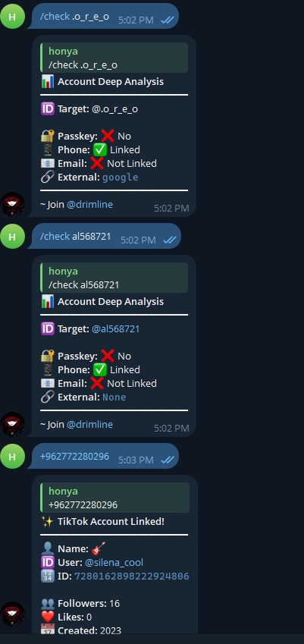This screenshot has width=304, height=644.
Task: Jump to quoted honya /check al568721 reply
Action: [x=114, y=278]
